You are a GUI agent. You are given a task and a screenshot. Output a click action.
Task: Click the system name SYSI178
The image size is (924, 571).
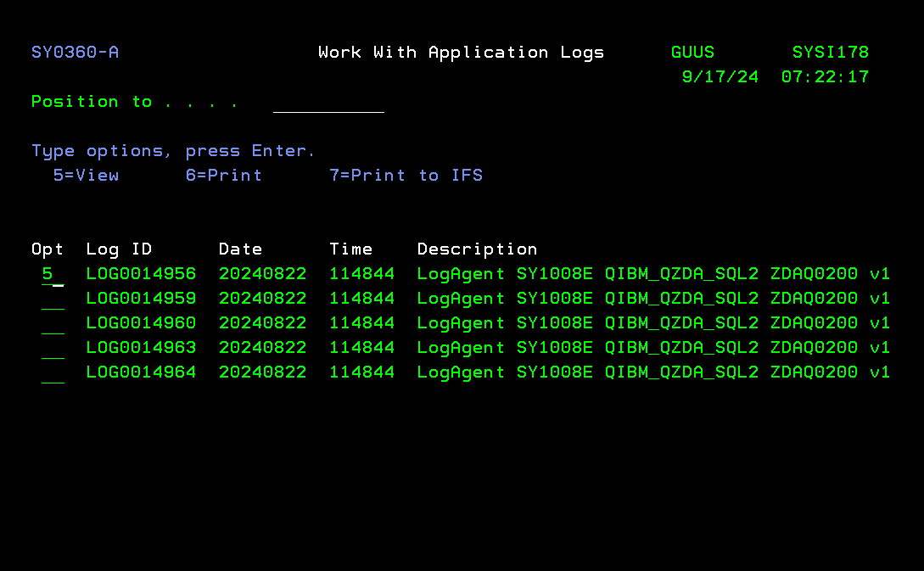tap(831, 53)
